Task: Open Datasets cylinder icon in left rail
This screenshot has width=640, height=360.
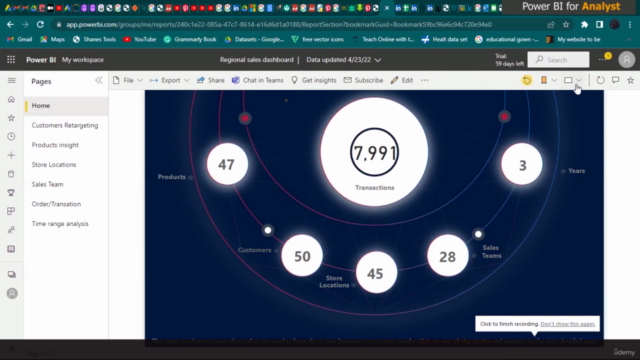Action: tap(11, 174)
